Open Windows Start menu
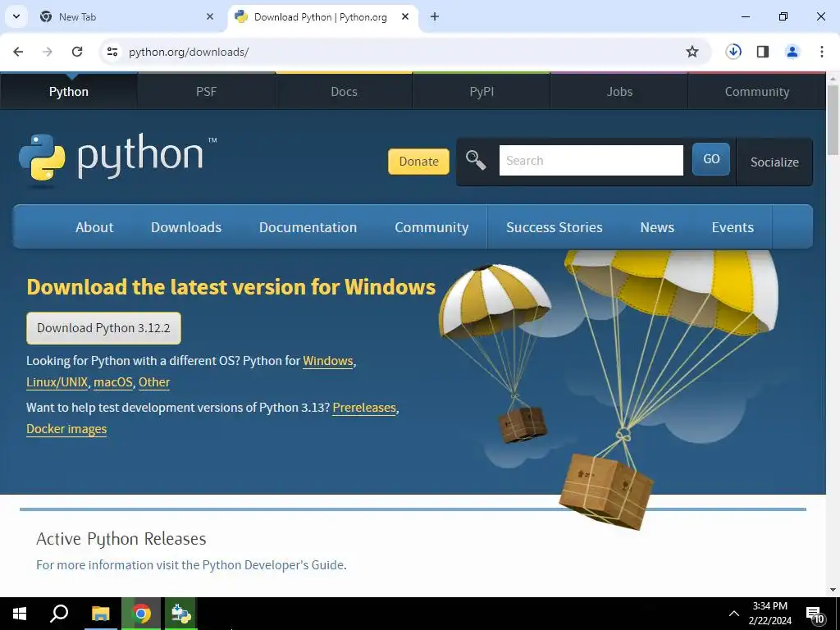This screenshot has height=630, width=840. 20,614
